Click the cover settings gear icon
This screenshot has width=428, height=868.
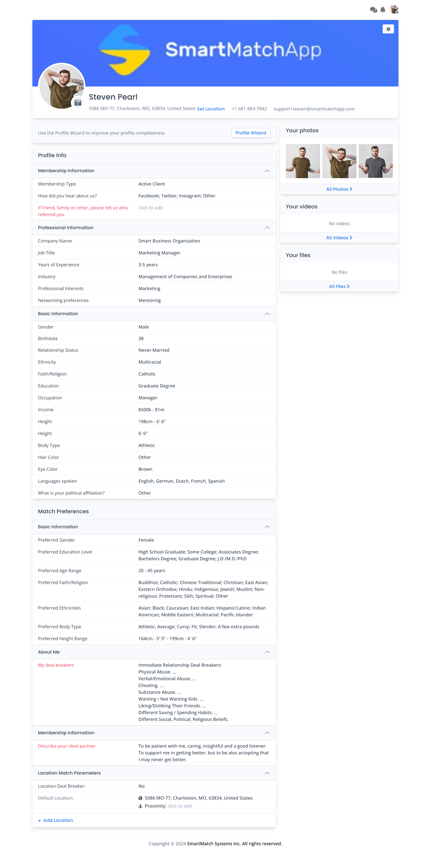point(388,29)
